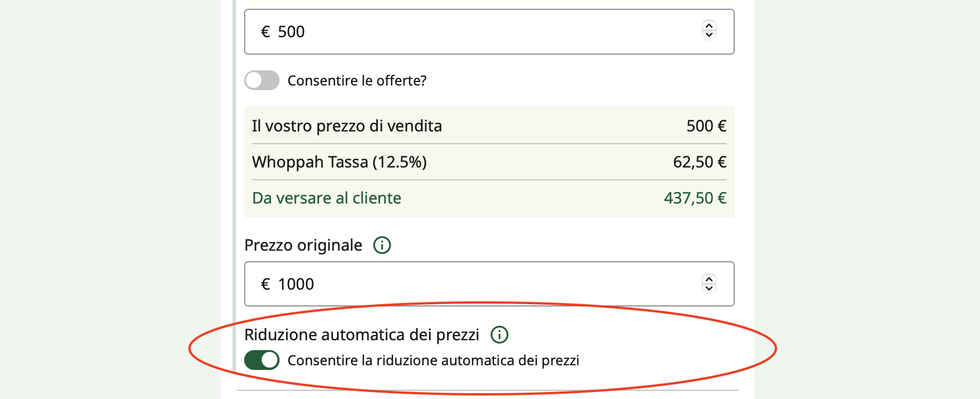Enable the Consentire le offerte toggle
980x399 pixels.
[262, 80]
